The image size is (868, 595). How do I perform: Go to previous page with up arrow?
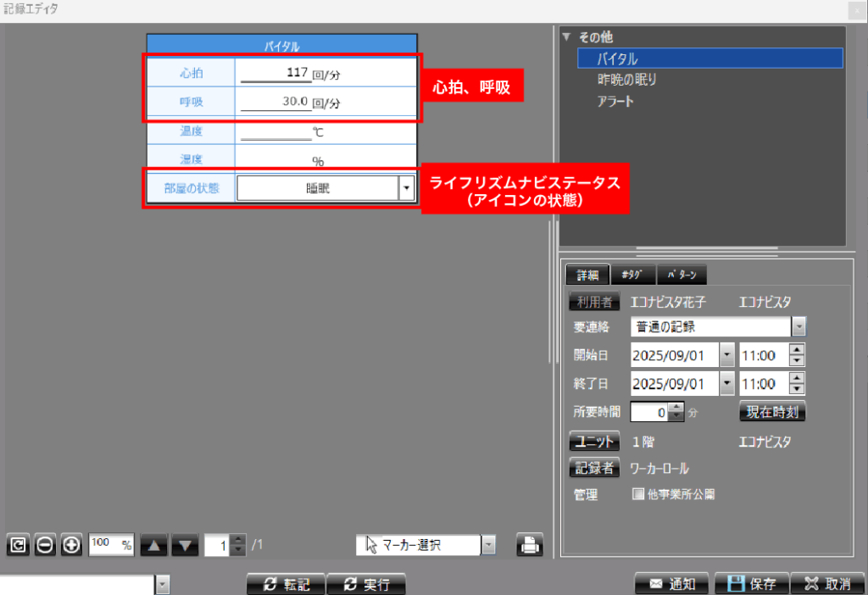coord(153,546)
